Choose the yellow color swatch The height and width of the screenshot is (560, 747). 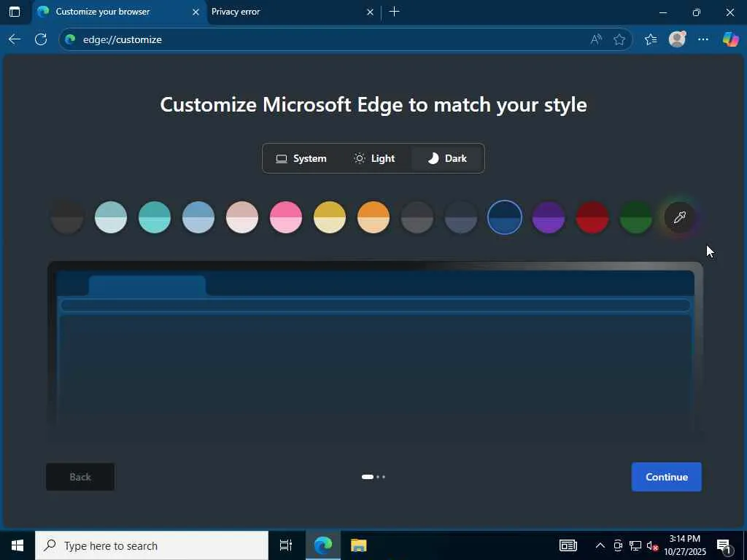(330, 217)
